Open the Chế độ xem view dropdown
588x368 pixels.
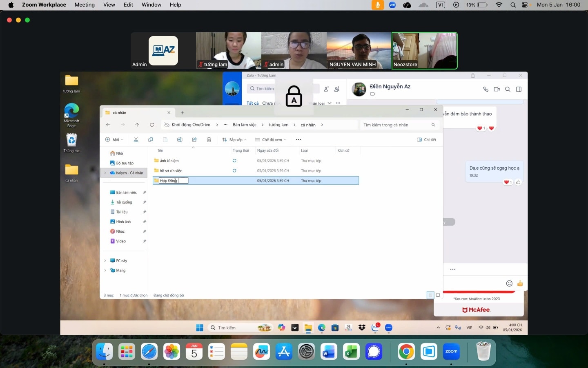270,140
